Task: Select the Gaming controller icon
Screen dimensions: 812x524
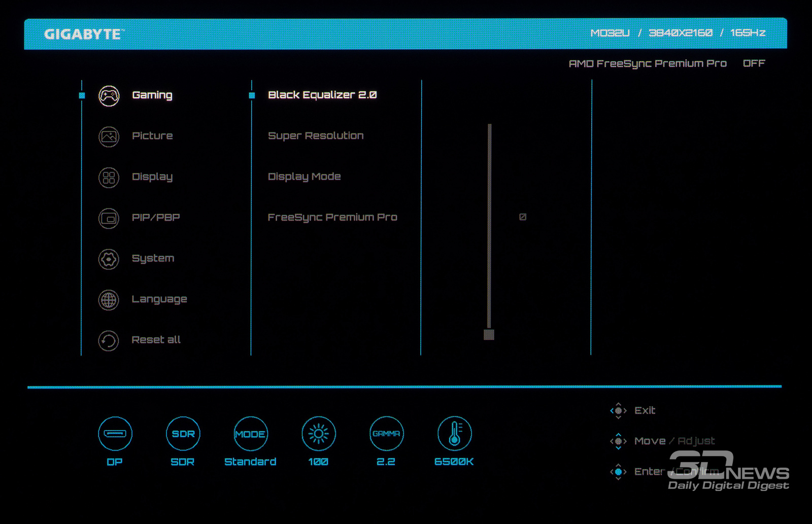Action: pyautogui.click(x=109, y=96)
